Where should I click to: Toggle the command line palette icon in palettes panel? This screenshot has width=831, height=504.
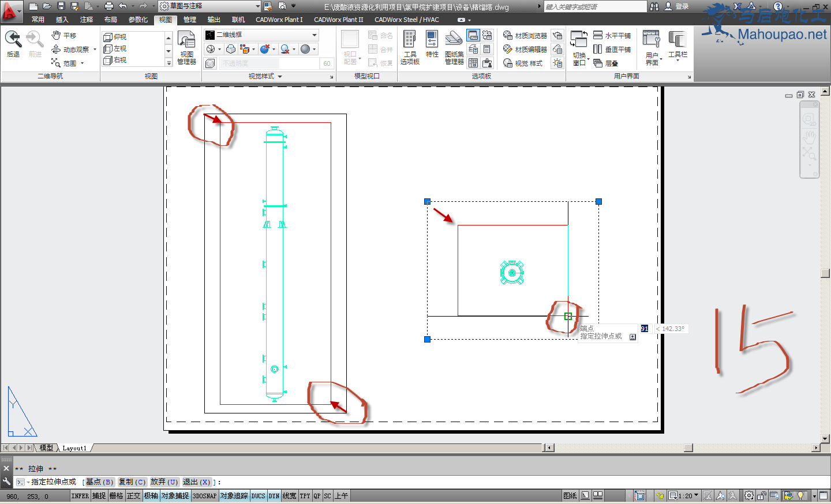click(x=473, y=36)
